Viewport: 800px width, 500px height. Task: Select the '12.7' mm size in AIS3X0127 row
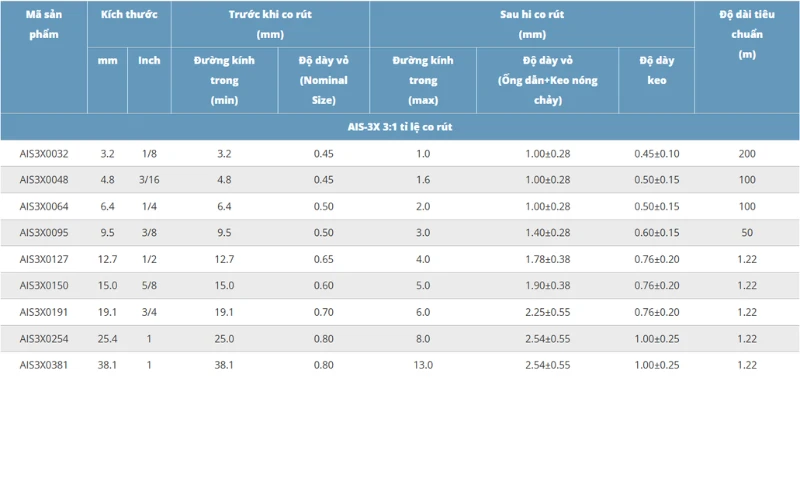pos(107,259)
